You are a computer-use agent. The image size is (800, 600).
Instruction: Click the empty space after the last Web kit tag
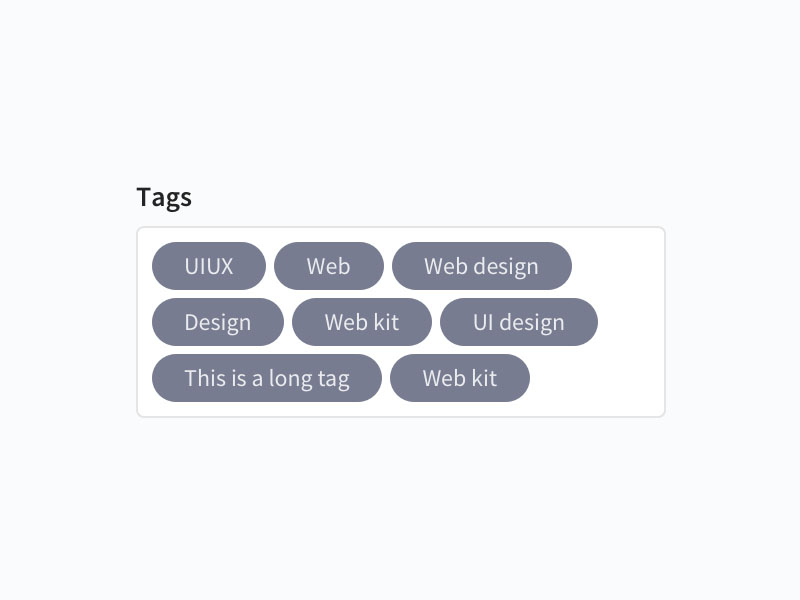596,378
